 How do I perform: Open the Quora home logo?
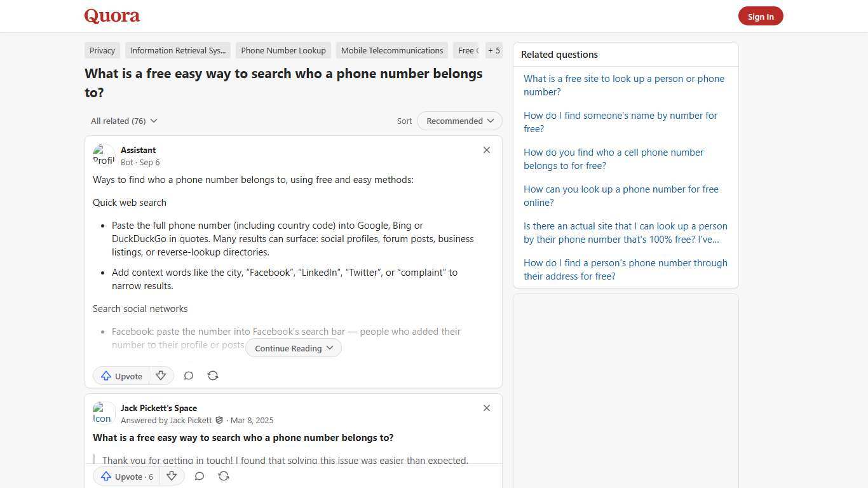[x=111, y=16]
